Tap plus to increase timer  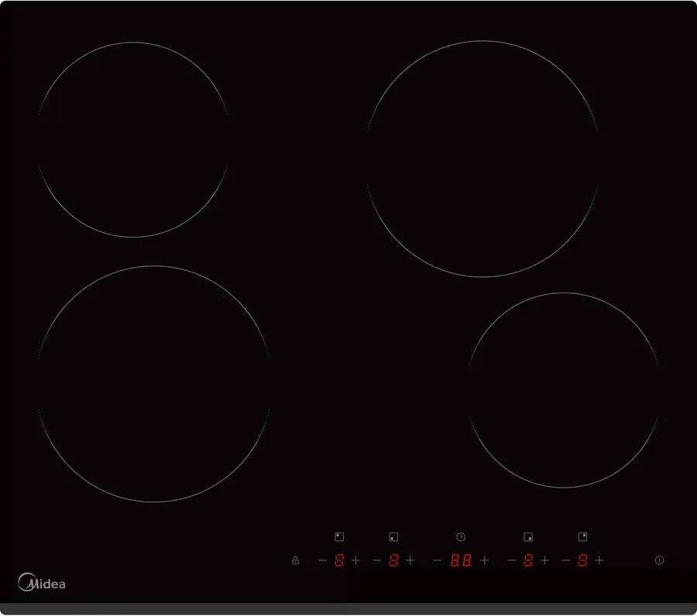pyautogui.click(x=485, y=560)
